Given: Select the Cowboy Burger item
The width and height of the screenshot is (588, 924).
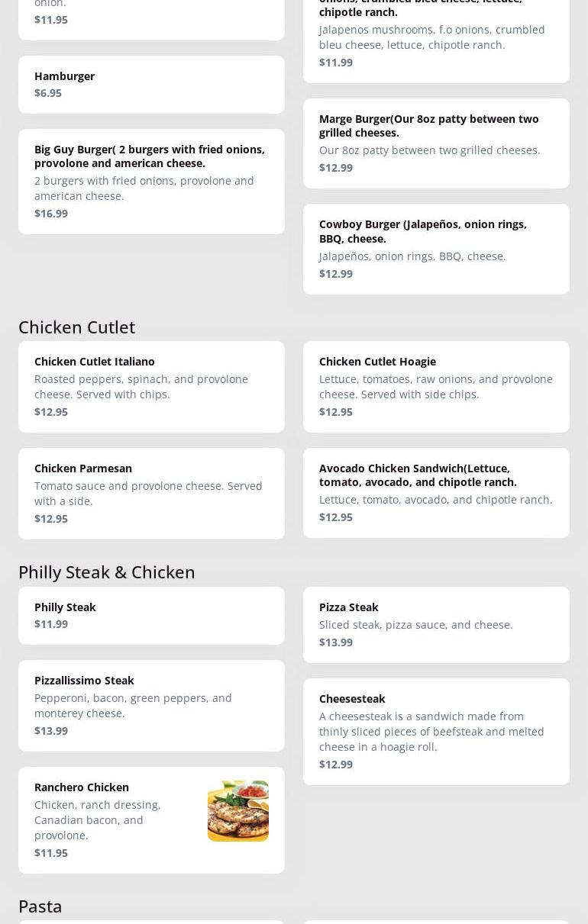Looking at the screenshot, I should [436, 248].
